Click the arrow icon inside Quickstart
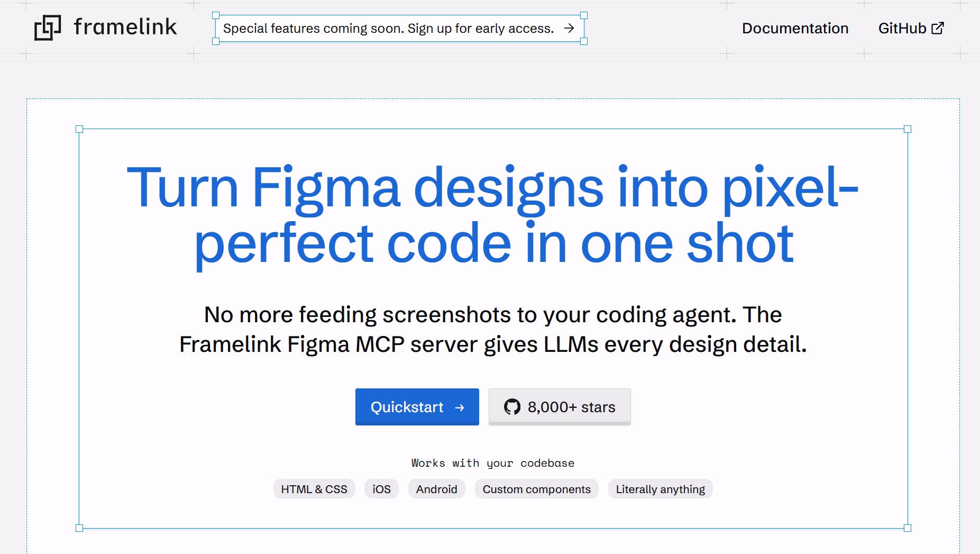 pyautogui.click(x=460, y=407)
